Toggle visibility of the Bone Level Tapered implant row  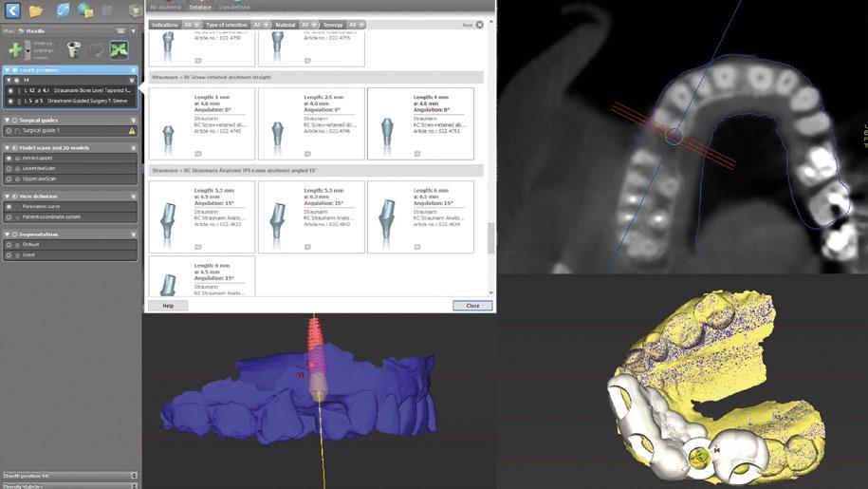10,90
